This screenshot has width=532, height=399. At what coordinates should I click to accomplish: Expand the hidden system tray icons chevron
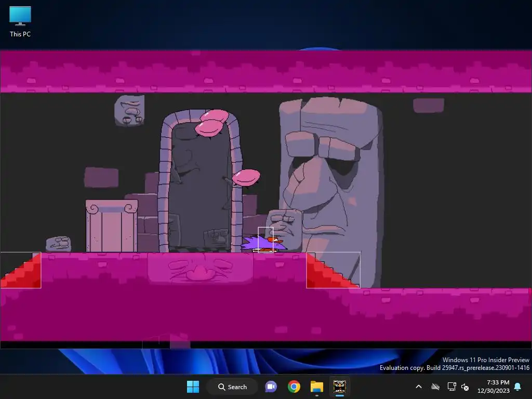pos(419,387)
